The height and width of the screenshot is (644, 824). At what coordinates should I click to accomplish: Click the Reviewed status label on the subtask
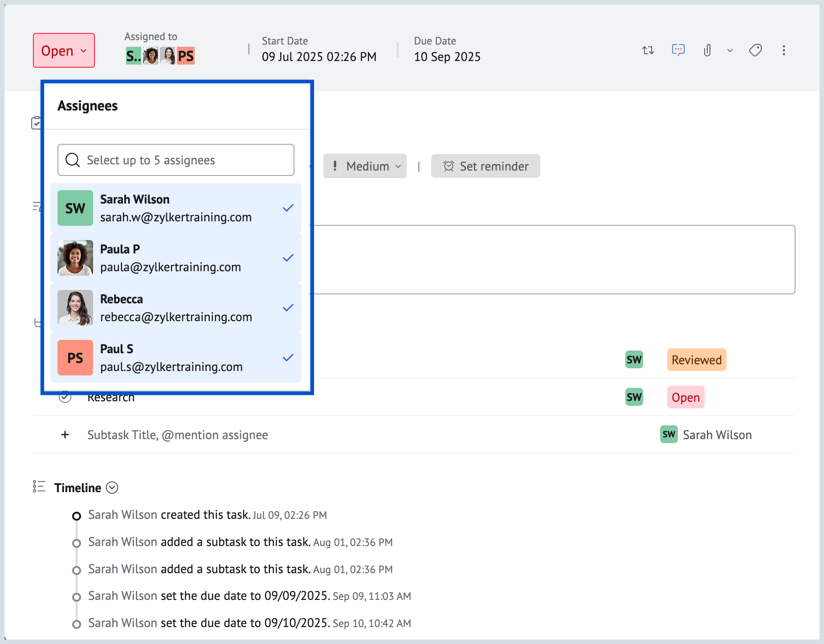coord(696,359)
